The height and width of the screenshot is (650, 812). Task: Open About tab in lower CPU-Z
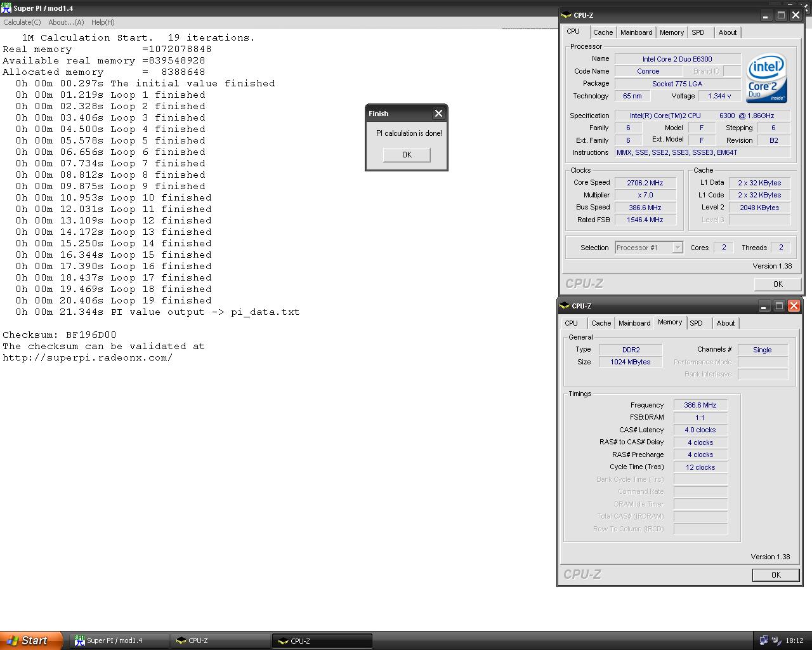tap(726, 323)
